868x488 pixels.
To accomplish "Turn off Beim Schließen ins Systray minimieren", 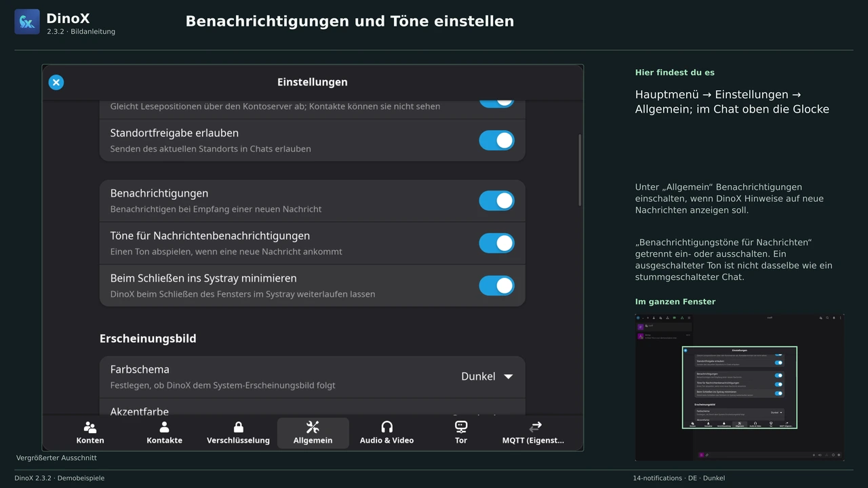I will coord(496,285).
